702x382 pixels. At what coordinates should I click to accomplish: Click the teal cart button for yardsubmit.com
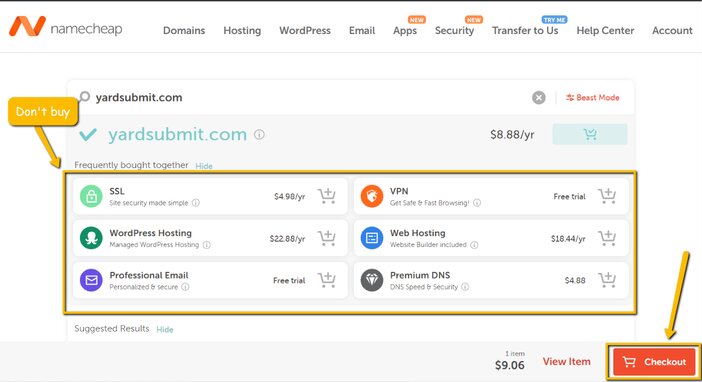pyautogui.click(x=590, y=134)
